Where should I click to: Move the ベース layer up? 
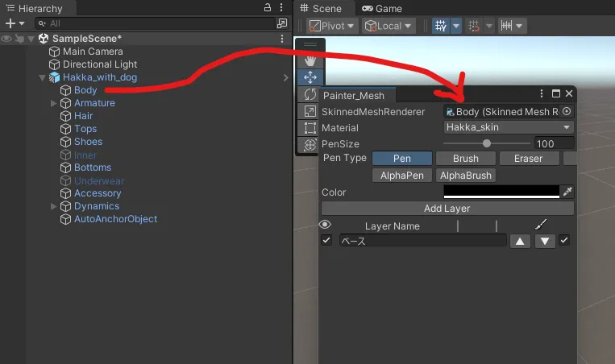coord(520,241)
